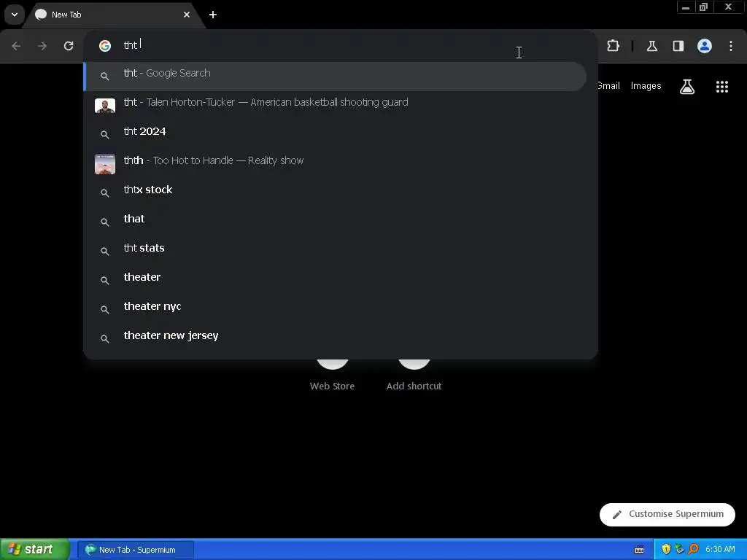Select the New Tab browser tab
The height and width of the screenshot is (560, 747).
[113, 15]
